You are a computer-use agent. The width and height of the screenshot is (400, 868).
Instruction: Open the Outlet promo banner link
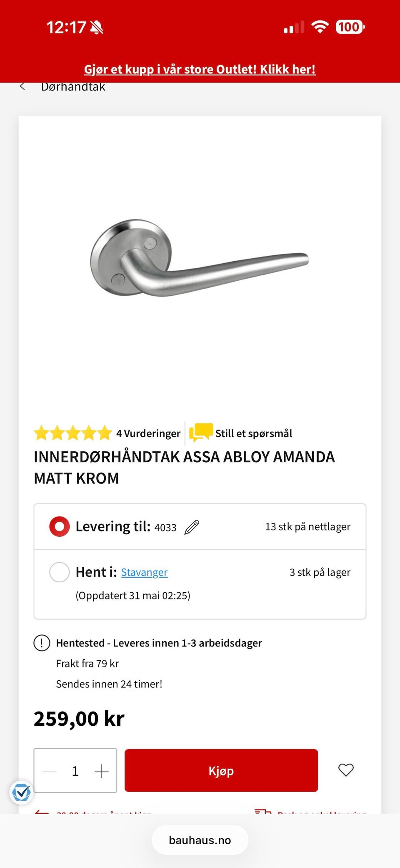pos(200,69)
